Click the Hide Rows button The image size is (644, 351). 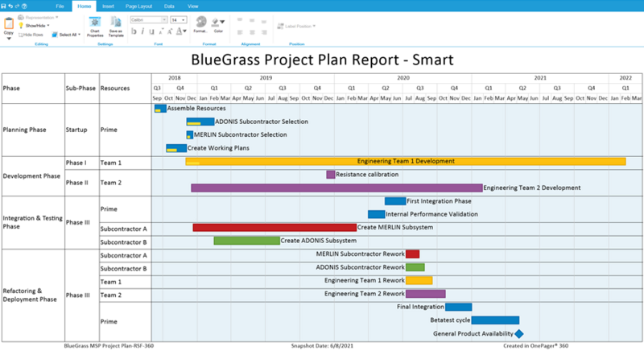click(x=31, y=35)
